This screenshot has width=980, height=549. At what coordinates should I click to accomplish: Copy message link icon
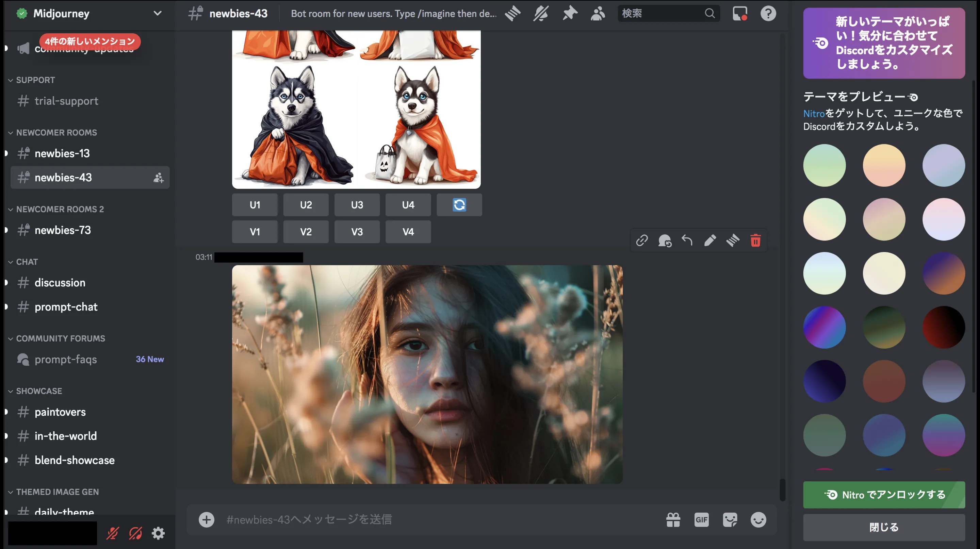coord(642,240)
